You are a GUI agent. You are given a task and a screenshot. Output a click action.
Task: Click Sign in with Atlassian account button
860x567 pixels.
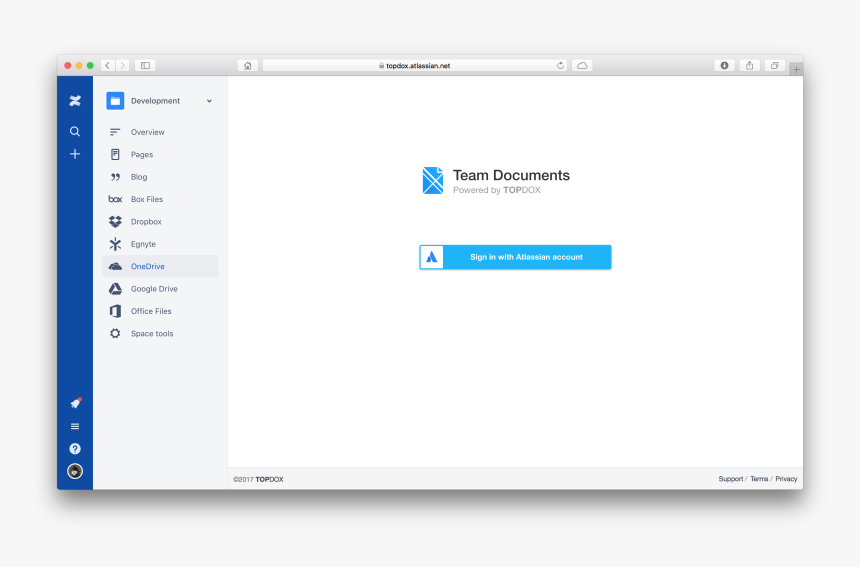point(515,257)
